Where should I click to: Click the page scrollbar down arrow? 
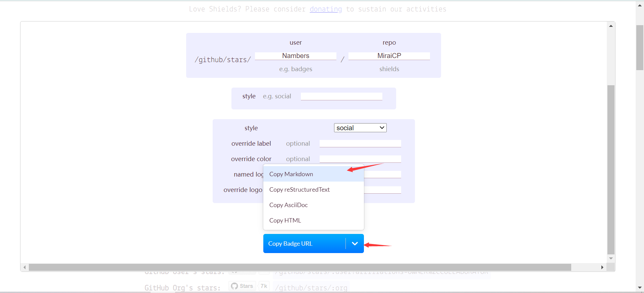pos(640,288)
